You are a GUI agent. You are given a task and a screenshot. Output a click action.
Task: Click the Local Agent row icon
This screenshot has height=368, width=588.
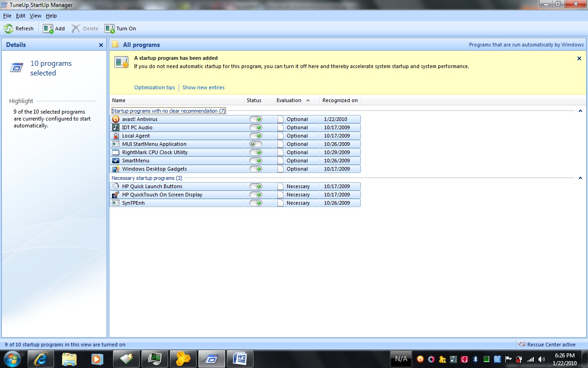(116, 136)
